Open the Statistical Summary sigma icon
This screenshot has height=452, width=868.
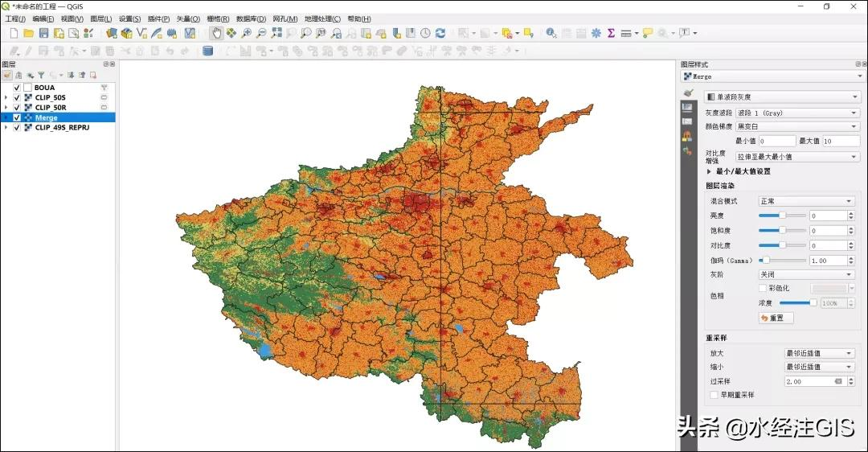coord(611,33)
